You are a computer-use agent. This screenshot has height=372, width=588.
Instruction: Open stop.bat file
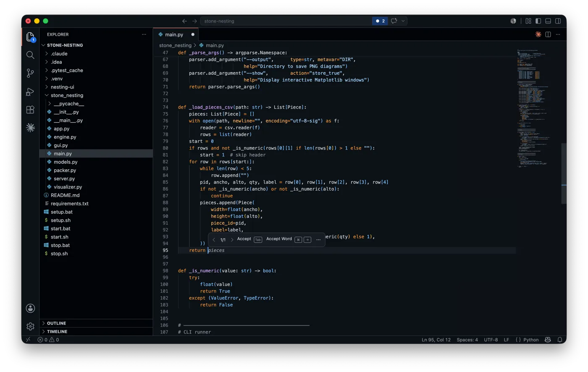point(60,245)
